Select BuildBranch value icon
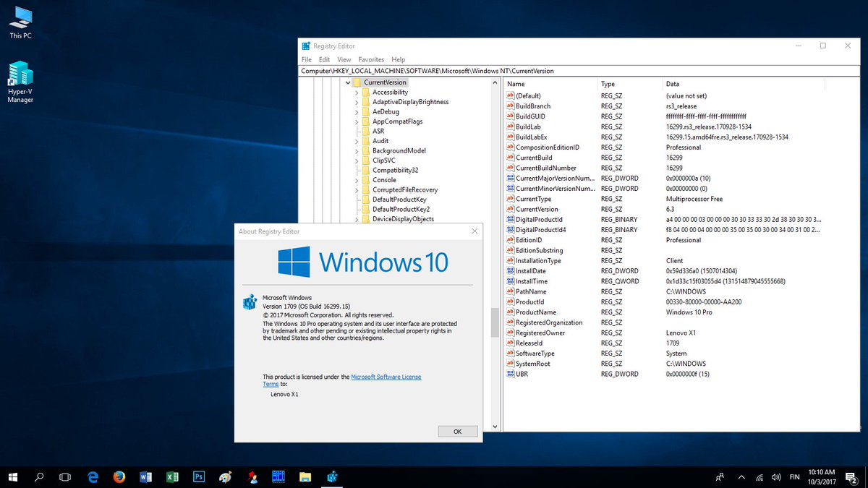The width and height of the screenshot is (868, 488). click(x=509, y=106)
